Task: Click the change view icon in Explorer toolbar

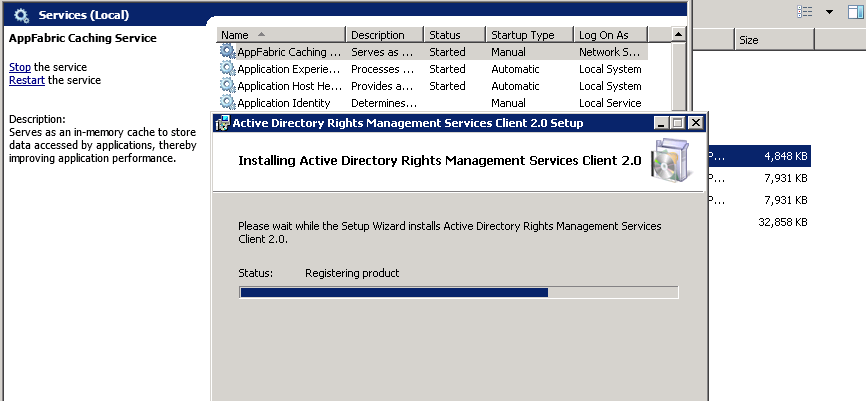Action: tap(805, 12)
